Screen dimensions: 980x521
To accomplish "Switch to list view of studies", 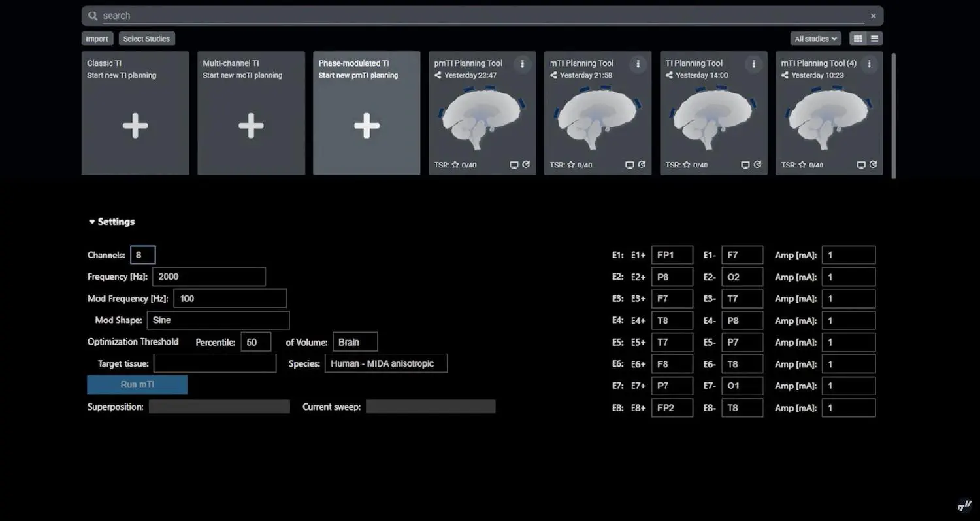I will (875, 39).
